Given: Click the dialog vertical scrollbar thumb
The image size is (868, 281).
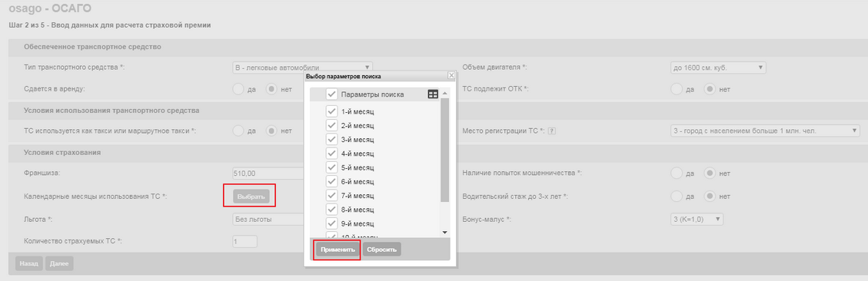Looking at the screenshot, I should click(x=444, y=150).
